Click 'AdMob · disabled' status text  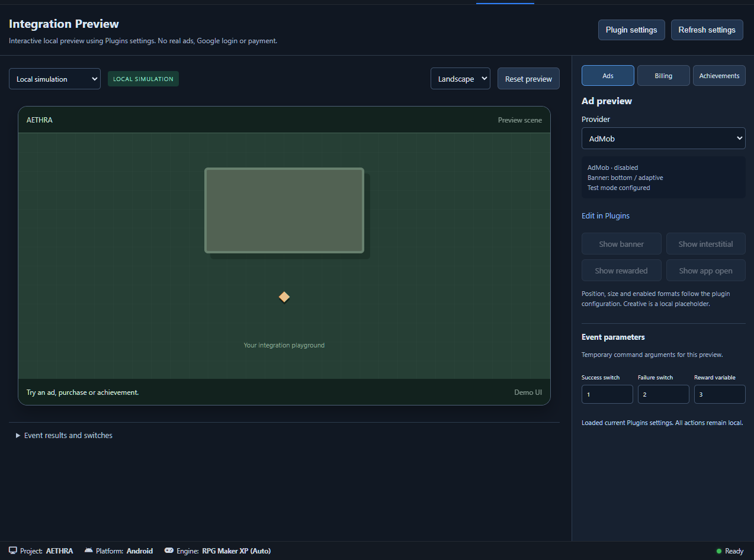(612, 168)
